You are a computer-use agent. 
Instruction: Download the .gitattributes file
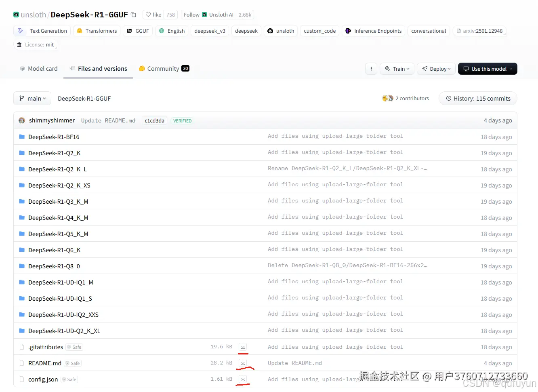pyautogui.click(x=243, y=346)
